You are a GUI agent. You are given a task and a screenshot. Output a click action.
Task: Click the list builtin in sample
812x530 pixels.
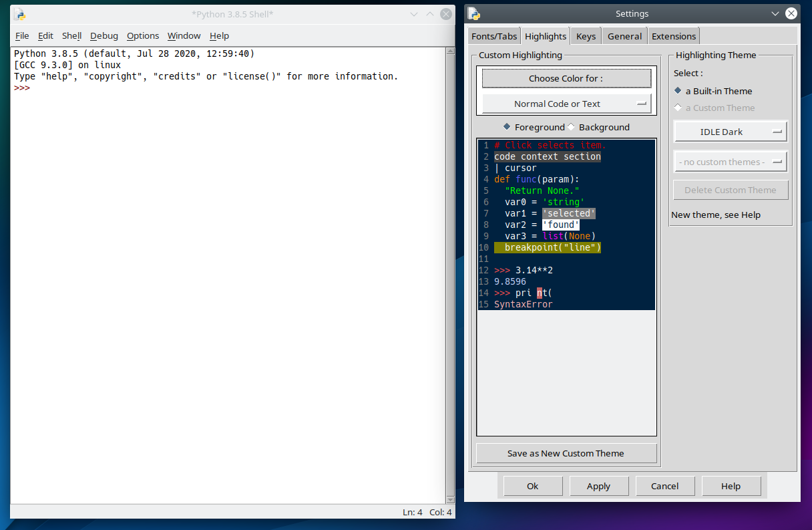click(x=553, y=236)
